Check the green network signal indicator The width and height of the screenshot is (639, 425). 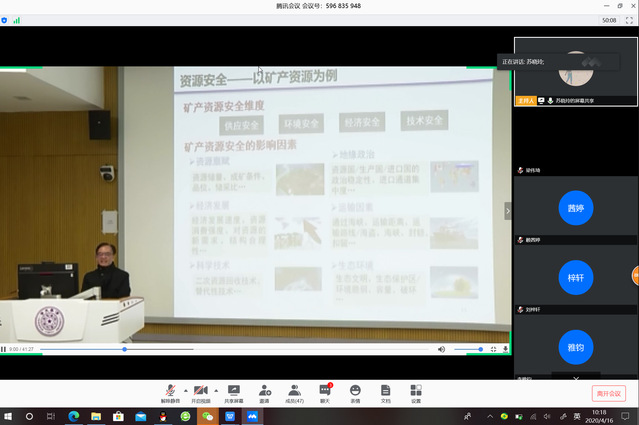(15, 20)
